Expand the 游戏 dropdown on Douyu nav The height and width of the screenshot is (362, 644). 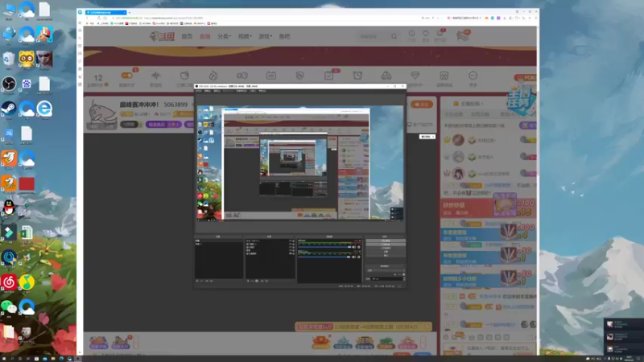[266, 36]
